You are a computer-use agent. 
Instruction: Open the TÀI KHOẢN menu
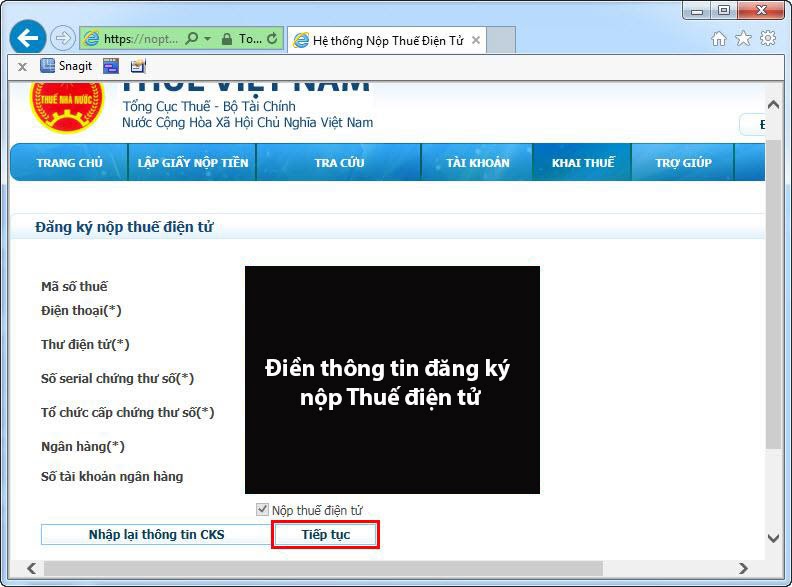coord(477,163)
